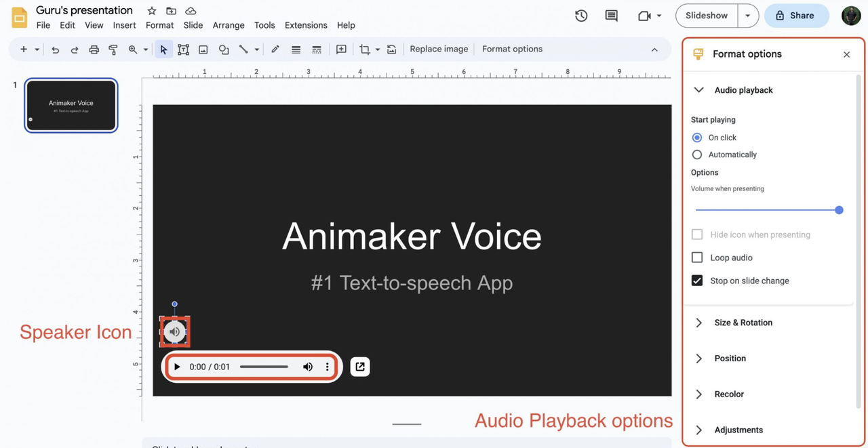This screenshot has width=868, height=448.
Task: Select the Automatically radio button
Action: coord(697,155)
